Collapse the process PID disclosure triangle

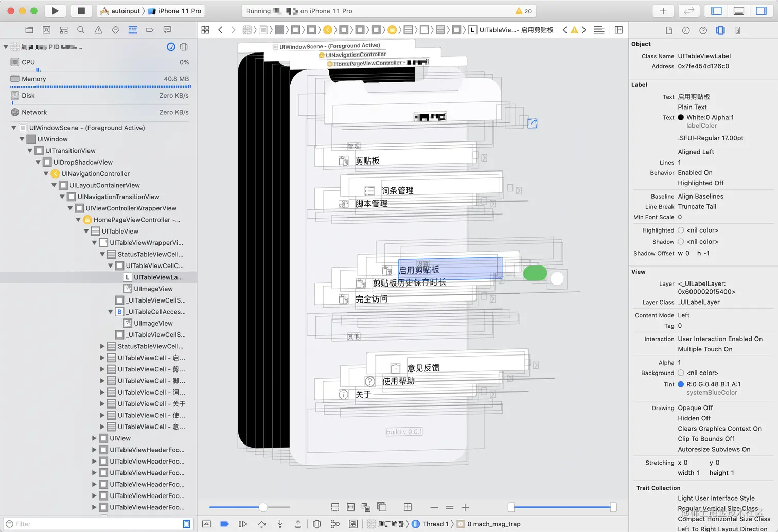tap(6, 47)
